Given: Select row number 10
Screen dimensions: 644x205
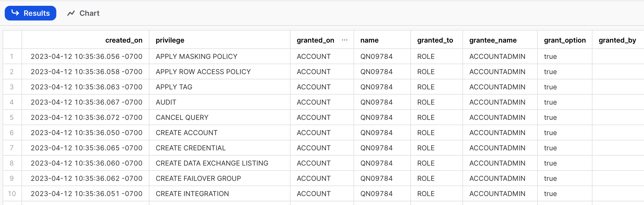Looking at the screenshot, I should (12, 194).
